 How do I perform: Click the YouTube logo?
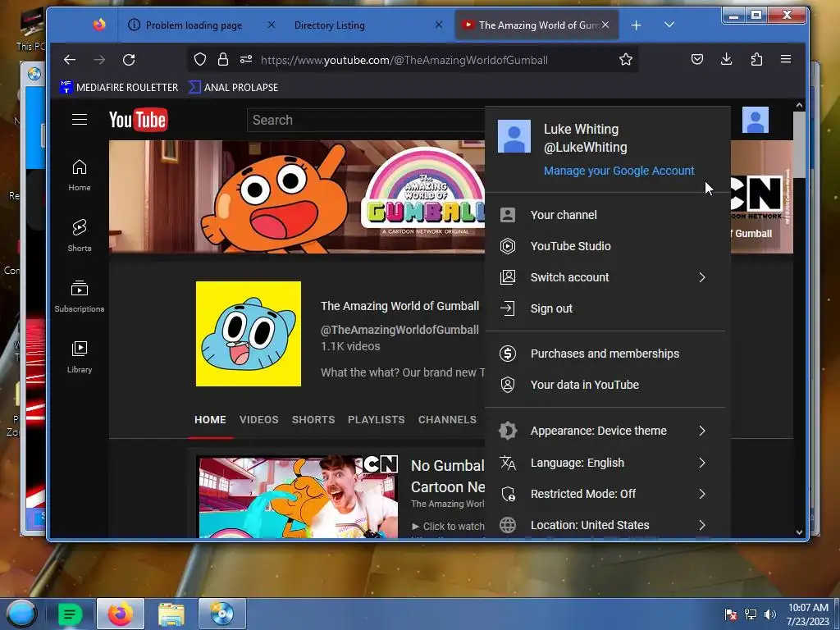pos(138,120)
